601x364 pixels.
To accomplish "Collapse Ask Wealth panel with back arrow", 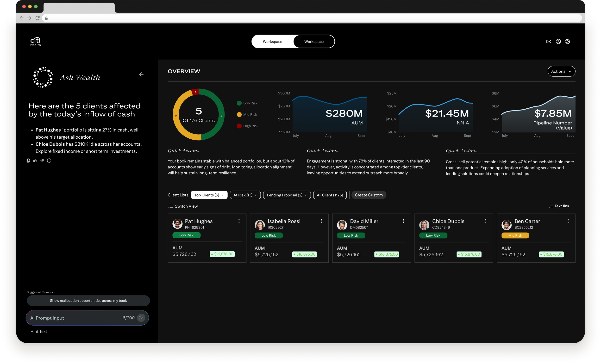I will click(x=141, y=74).
